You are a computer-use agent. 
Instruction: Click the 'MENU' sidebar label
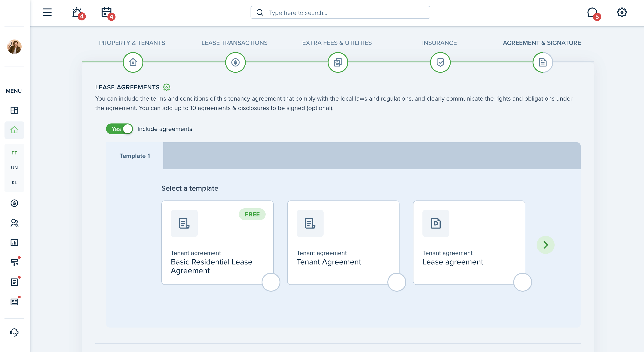14,91
